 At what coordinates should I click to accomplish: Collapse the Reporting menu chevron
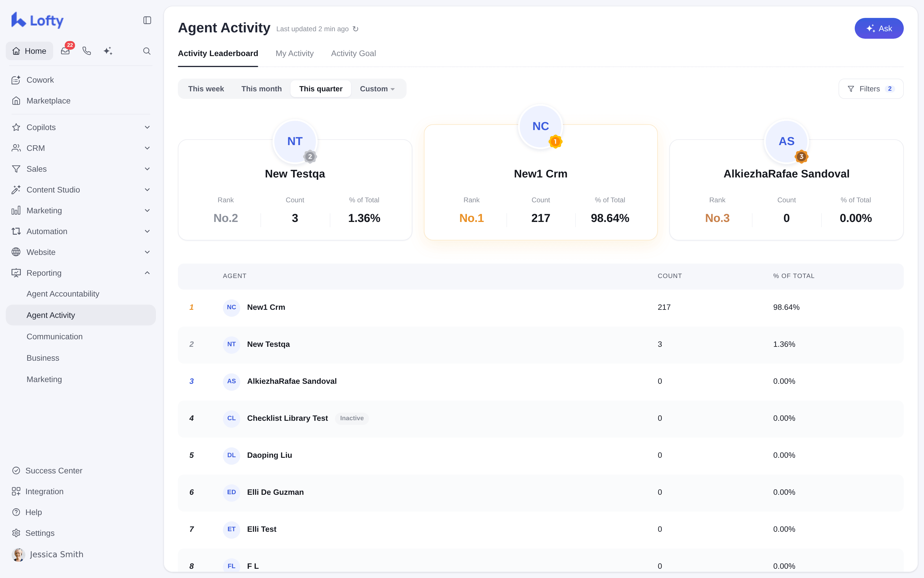(147, 273)
